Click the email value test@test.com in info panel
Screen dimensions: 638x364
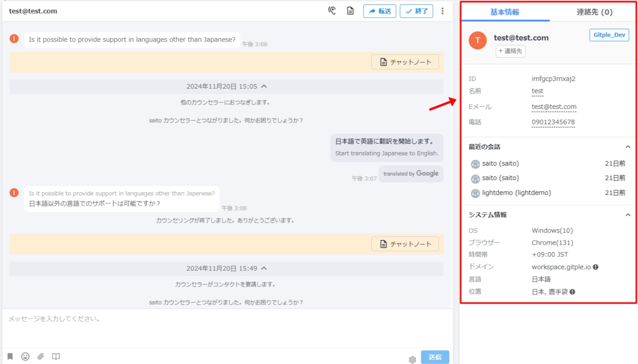coord(554,107)
